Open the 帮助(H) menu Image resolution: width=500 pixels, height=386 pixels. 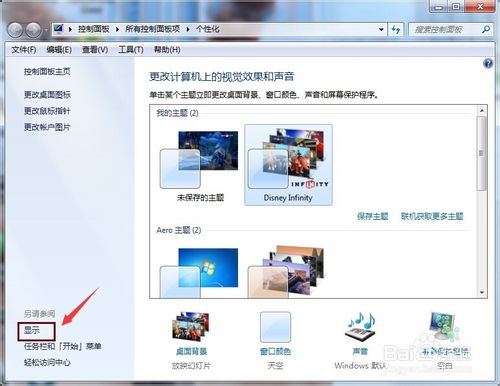click(167, 50)
